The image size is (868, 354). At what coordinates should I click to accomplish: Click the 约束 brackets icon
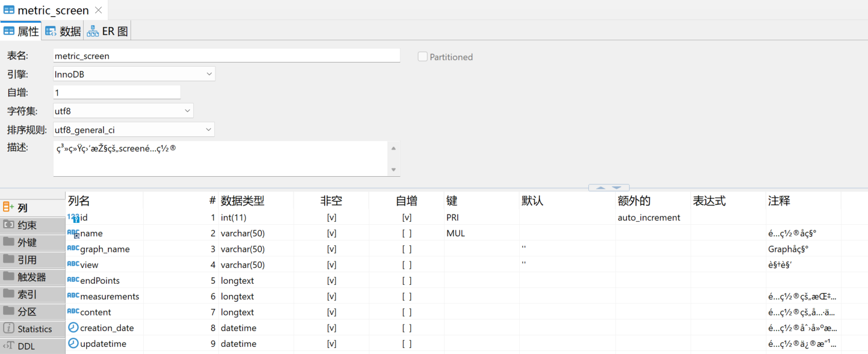(8, 225)
